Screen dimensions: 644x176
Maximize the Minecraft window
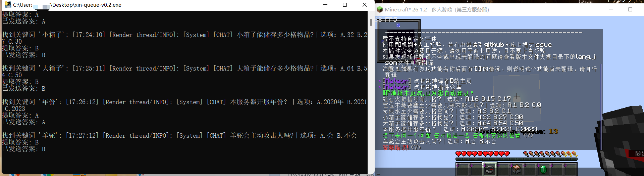(630, 9)
